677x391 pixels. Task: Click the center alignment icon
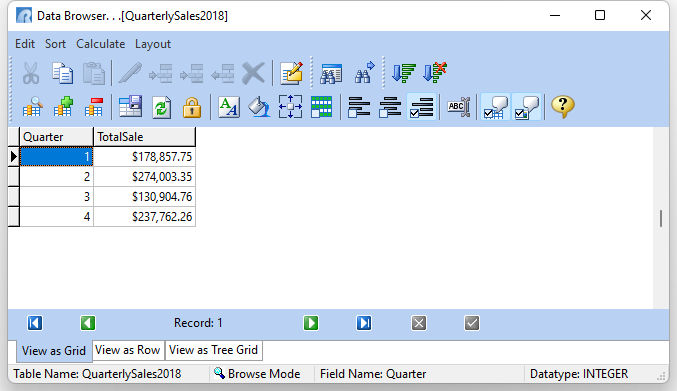coord(390,107)
